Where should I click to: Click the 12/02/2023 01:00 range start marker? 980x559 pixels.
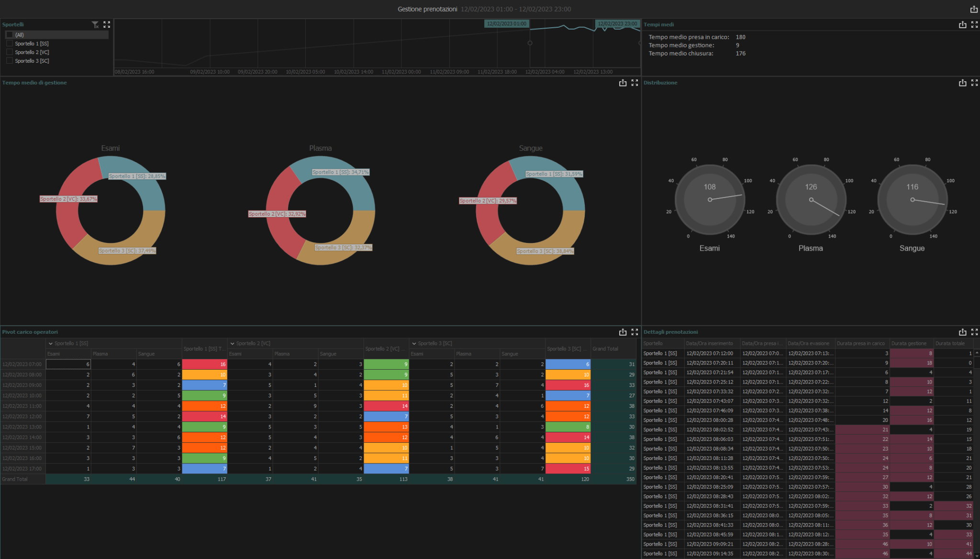(x=506, y=23)
